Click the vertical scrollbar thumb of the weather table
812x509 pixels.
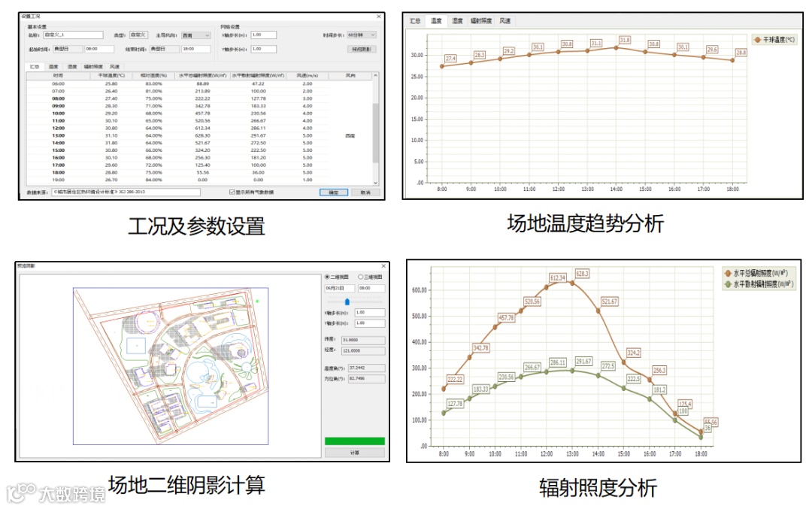pos(375,133)
